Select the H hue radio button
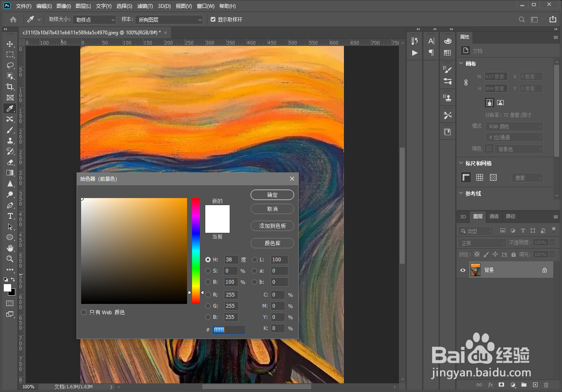 [x=208, y=260]
